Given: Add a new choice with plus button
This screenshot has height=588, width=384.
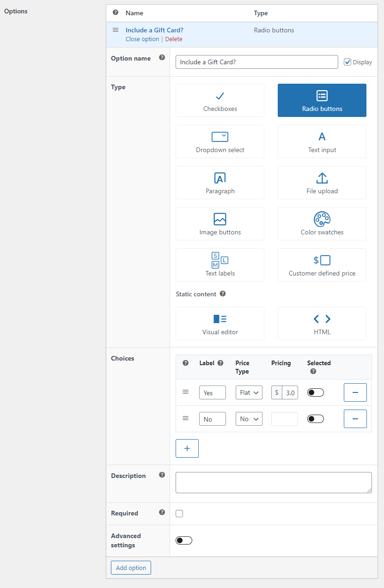Looking at the screenshot, I should pyautogui.click(x=187, y=448).
